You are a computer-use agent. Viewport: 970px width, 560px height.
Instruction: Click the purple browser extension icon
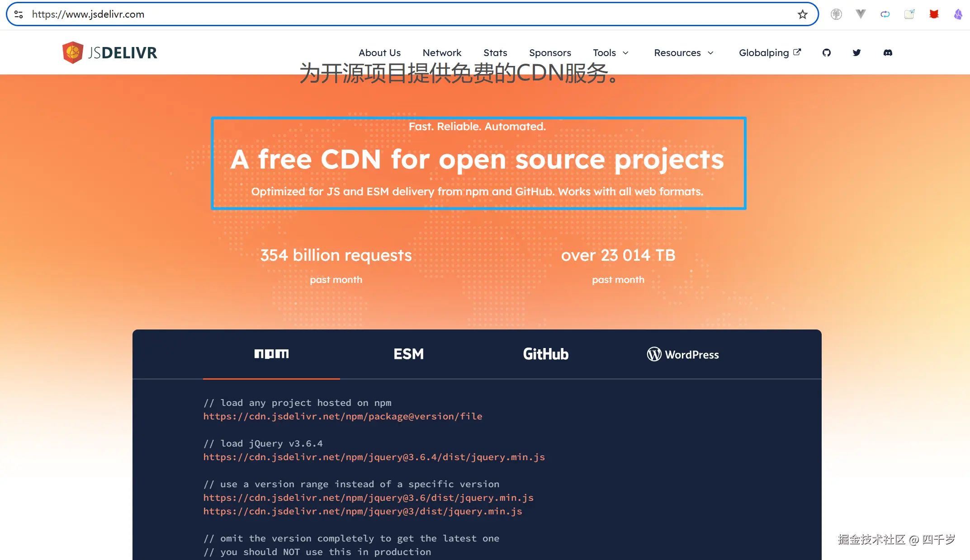pyautogui.click(x=958, y=14)
